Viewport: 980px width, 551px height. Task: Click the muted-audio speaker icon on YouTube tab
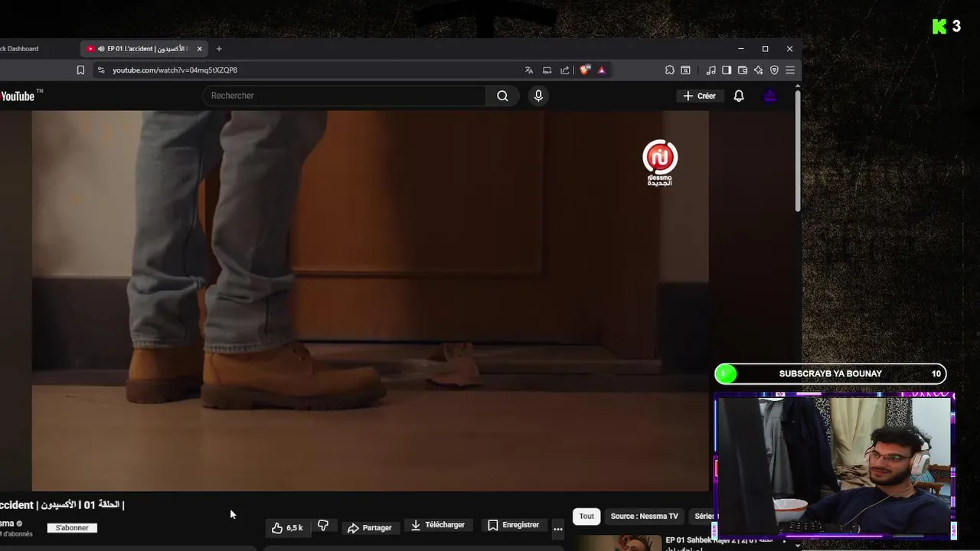tap(101, 48)
